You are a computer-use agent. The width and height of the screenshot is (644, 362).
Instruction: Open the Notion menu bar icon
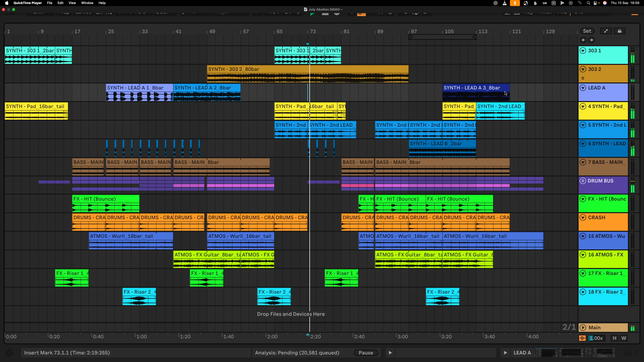pos(554,3)
